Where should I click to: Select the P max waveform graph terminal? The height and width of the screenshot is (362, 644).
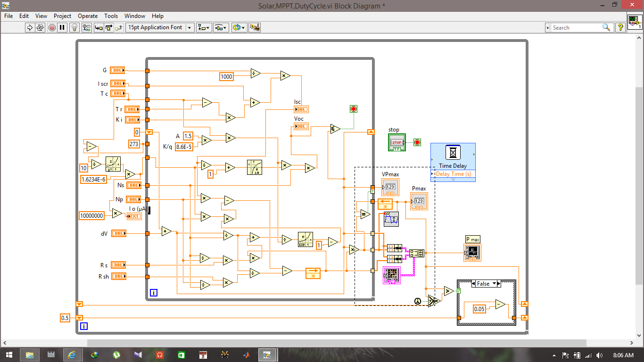pos(473,253)
